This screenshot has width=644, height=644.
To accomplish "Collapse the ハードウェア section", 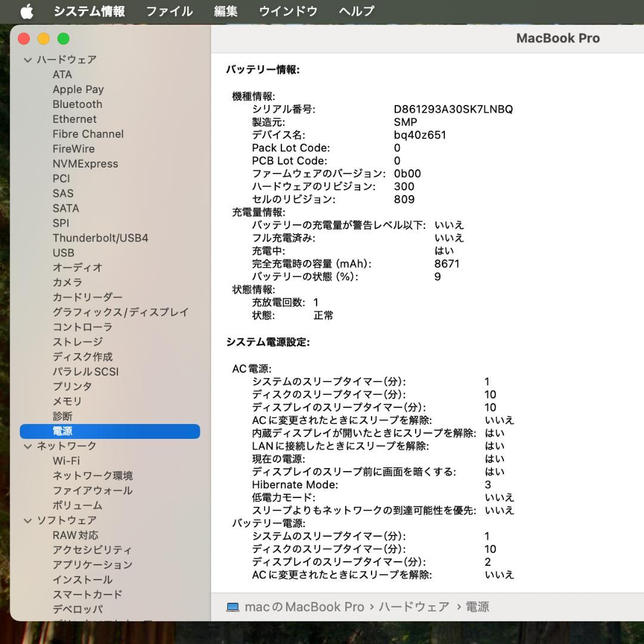I will point(27,60).
